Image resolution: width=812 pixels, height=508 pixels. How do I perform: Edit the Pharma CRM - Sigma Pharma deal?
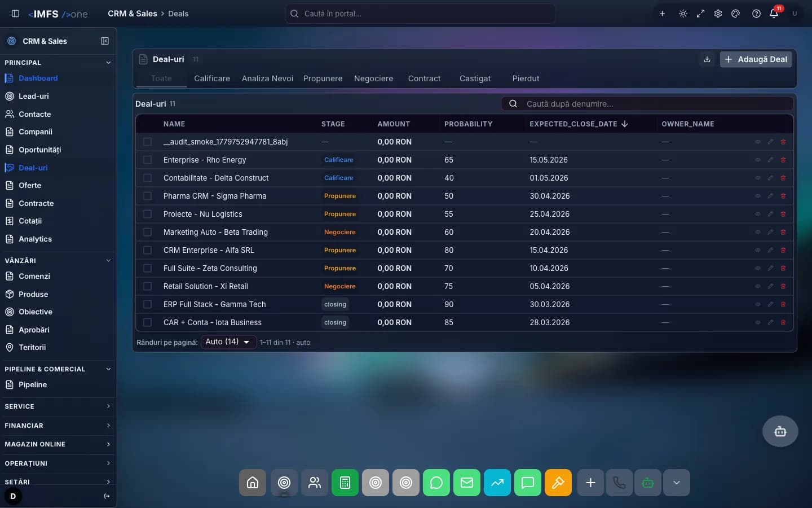coord(770,196)
